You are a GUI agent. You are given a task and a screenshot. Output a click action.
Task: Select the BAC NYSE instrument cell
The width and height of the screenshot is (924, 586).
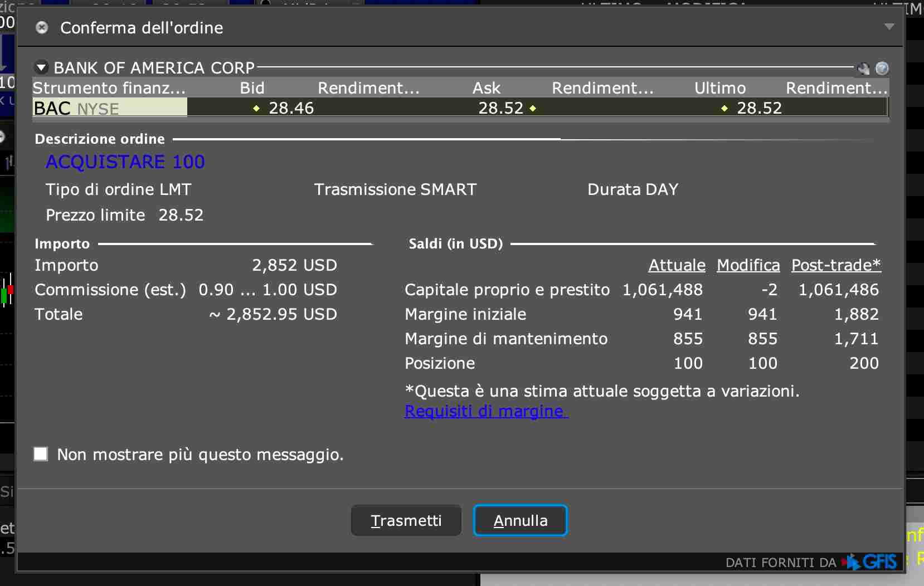(x=110, y=108)
